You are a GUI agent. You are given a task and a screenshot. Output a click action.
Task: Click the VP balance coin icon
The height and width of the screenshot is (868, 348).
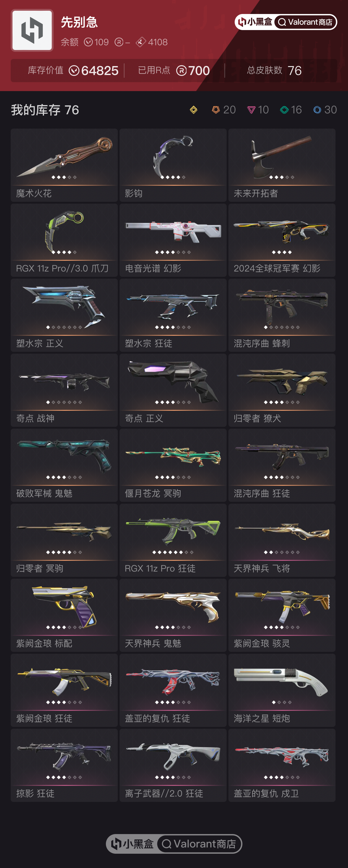(88, 42)
